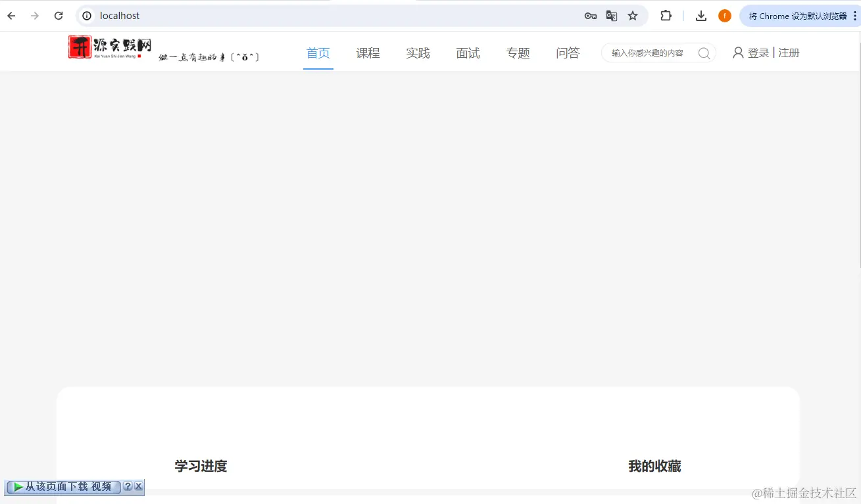Click the search magnifier icon
This screenshot has height=504, width=861.
tap(704, 53)
